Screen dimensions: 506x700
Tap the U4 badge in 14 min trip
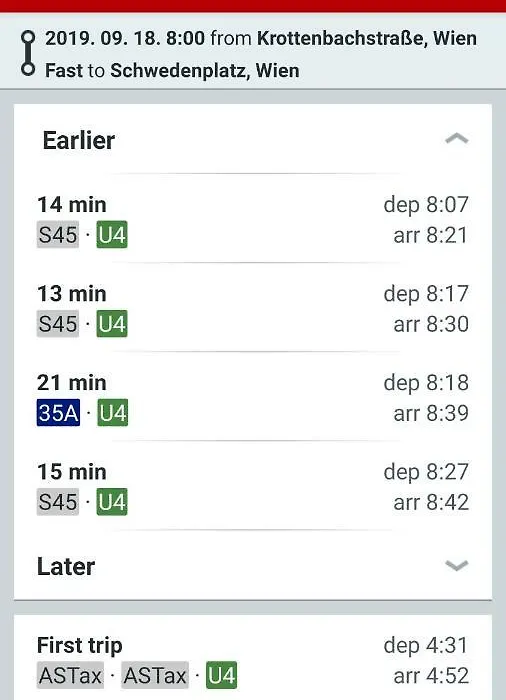(112, 235)
